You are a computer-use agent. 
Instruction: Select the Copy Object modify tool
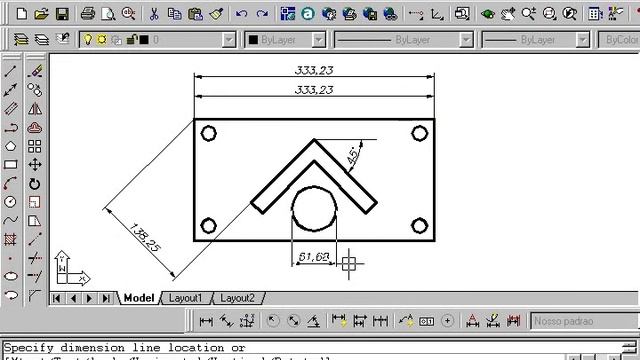pos(35,90)
